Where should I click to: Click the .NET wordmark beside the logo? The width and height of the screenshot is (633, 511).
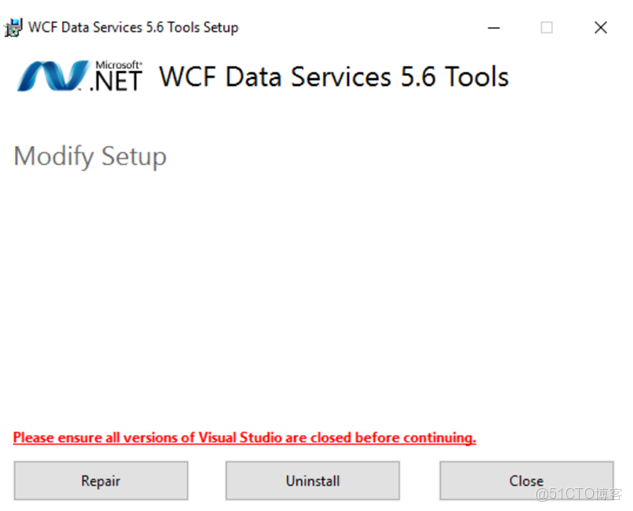click(117, 82)
